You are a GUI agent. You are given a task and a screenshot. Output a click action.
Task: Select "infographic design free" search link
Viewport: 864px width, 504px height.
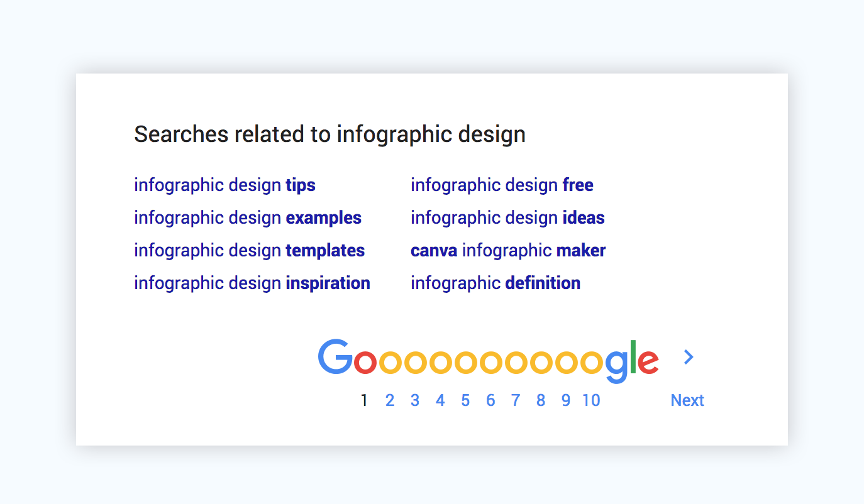click(x=502, y=185)
